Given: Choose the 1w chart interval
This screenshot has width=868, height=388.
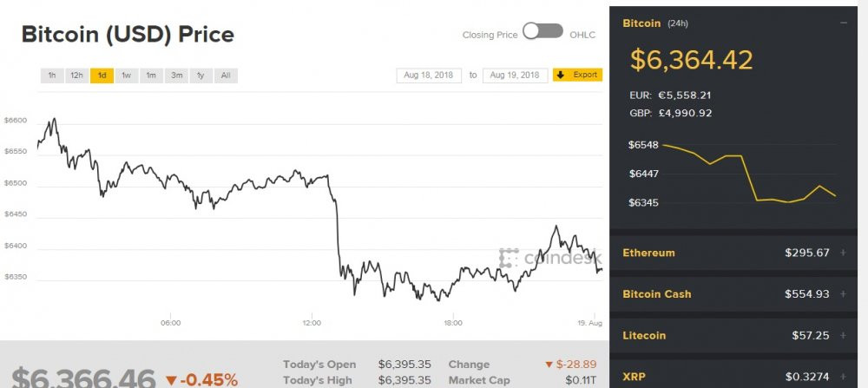Looking at the screenshot, I should [127, 76].
